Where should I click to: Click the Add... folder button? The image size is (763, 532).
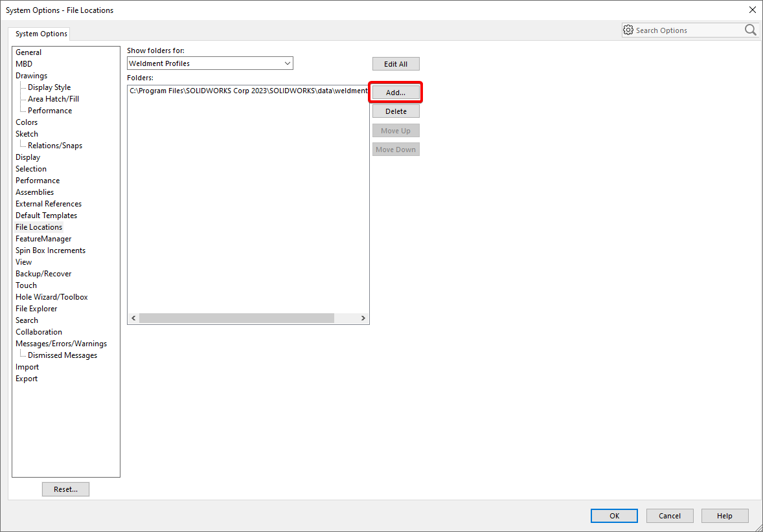click(x=396, y=93)
